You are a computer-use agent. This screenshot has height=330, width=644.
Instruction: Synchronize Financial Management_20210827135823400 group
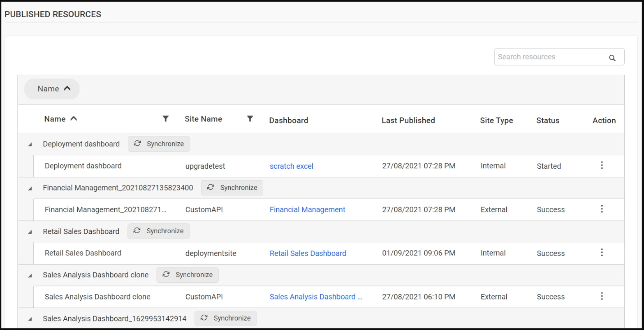pos(232,187)
